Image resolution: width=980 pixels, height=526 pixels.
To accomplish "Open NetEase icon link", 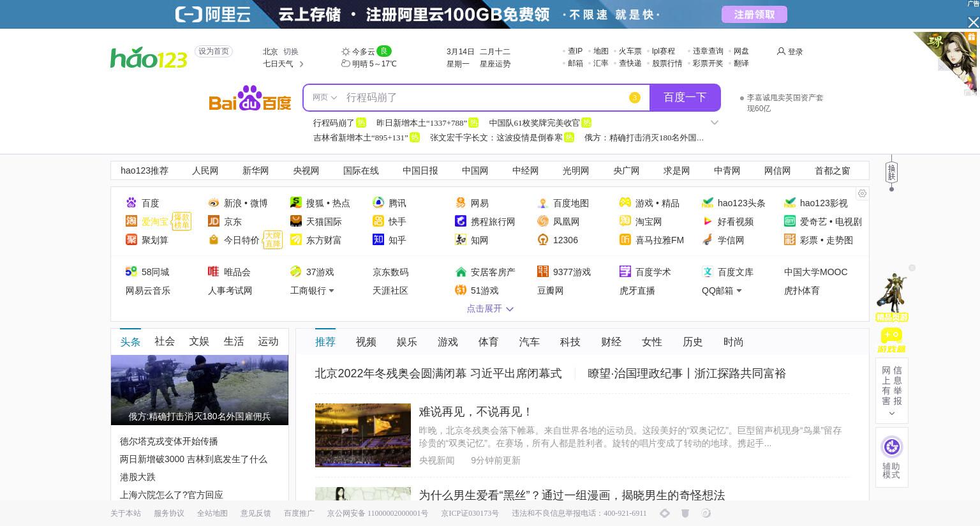I will click(461, 203).
